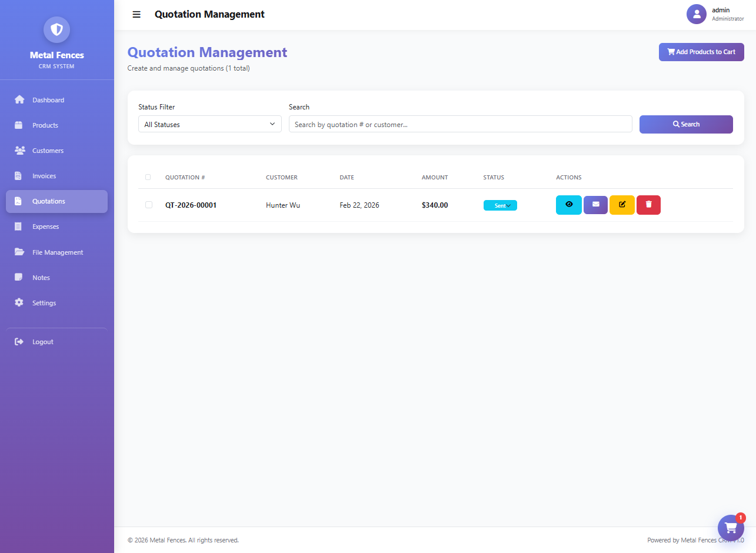Click the admin user avatar icon
Image resolution: width=756 pixels, height=553 pixels.
pos(696,15)
